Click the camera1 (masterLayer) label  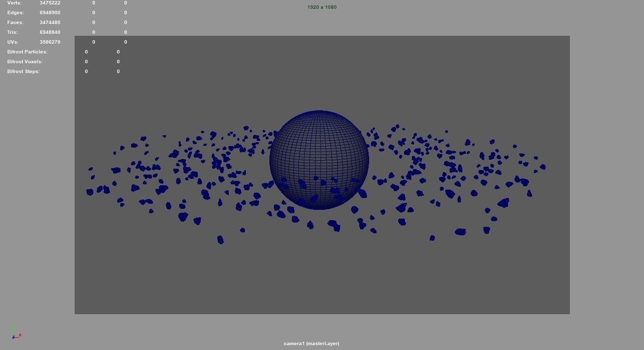coord(311,344)
